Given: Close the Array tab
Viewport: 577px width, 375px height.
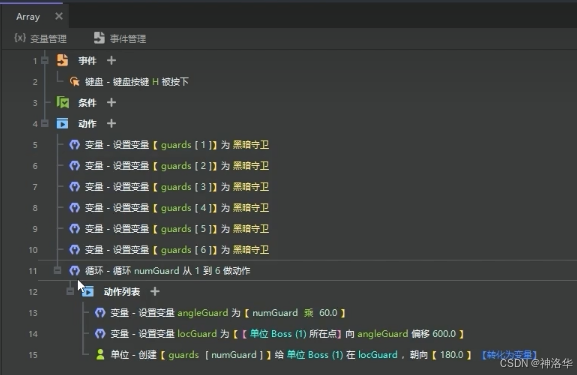Looking at the screenshot, I should (59, 16).
